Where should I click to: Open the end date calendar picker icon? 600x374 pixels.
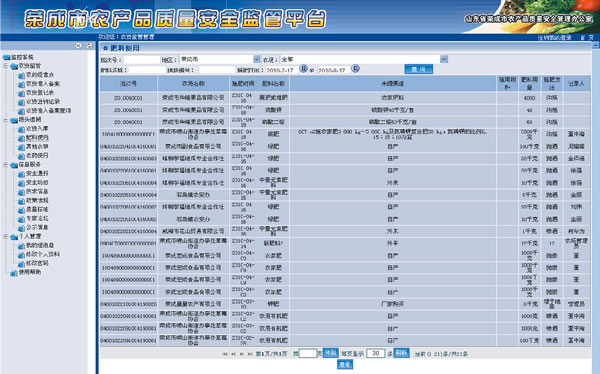pyautogui.click(x=355, y=69)
